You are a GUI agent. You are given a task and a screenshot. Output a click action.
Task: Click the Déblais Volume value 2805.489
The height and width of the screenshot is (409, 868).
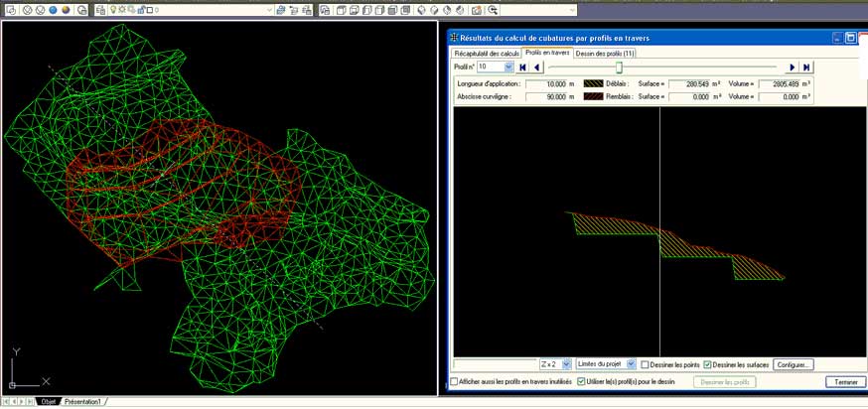coord(780,84)
